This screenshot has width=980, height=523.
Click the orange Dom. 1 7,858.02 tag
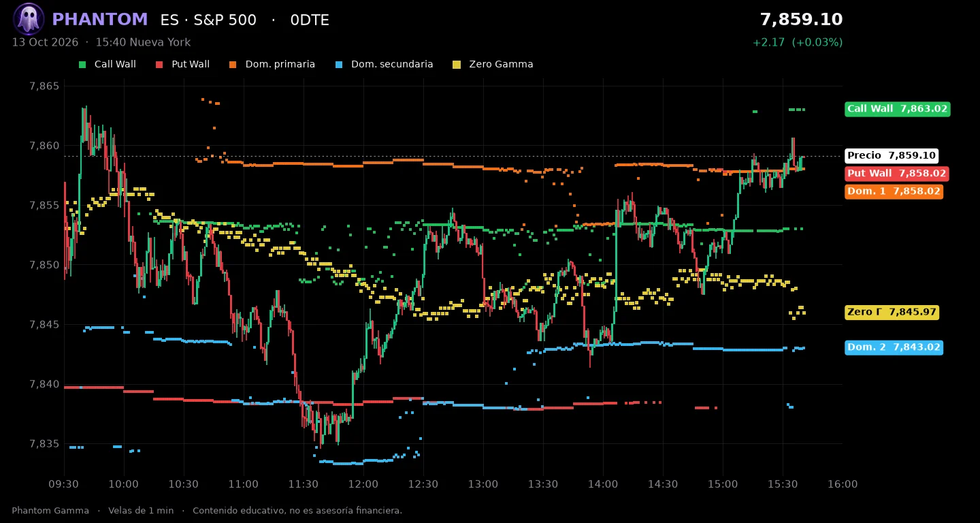(x=894, y=192)
